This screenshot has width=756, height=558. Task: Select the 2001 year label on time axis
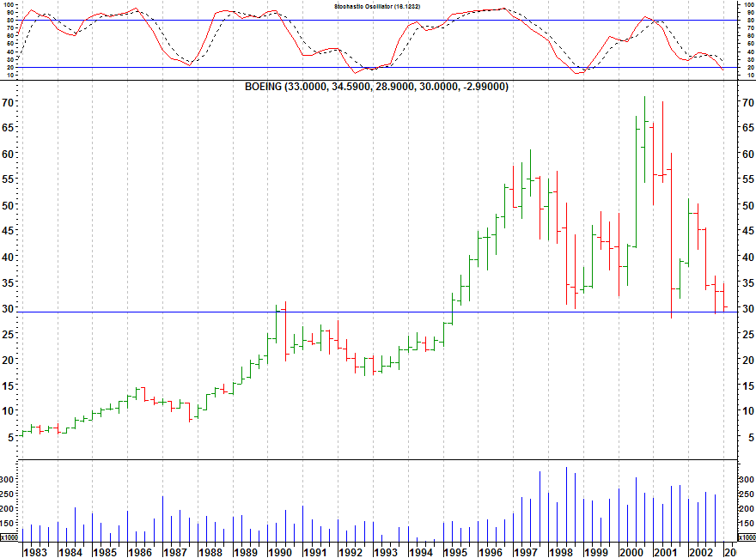click(x=667, y=552)
